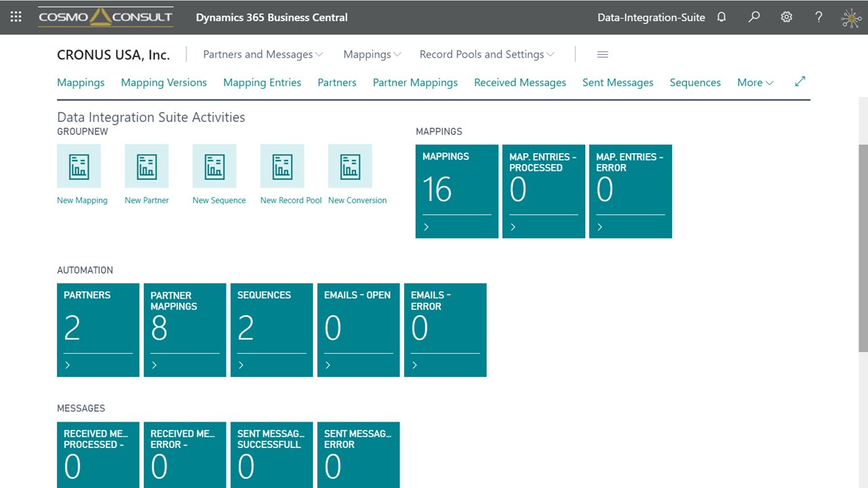Viewport: 868px width, 488px height.
Task: Go to the Partners page
Action: point(337,83)
